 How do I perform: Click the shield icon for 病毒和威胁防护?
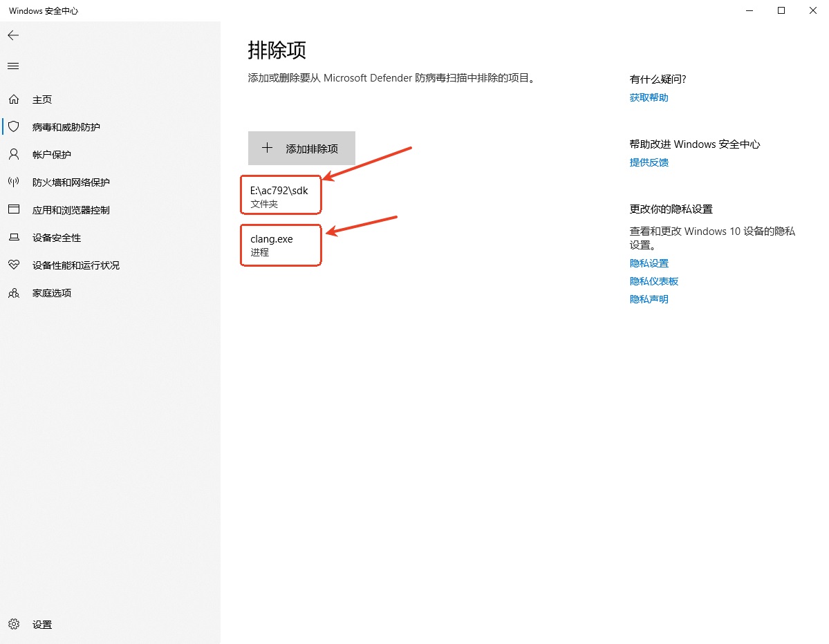(14, 127)
